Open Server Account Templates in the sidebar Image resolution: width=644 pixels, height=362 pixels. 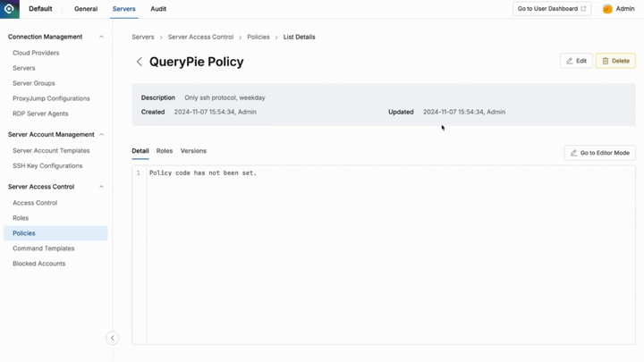click(x=51, y=151)
